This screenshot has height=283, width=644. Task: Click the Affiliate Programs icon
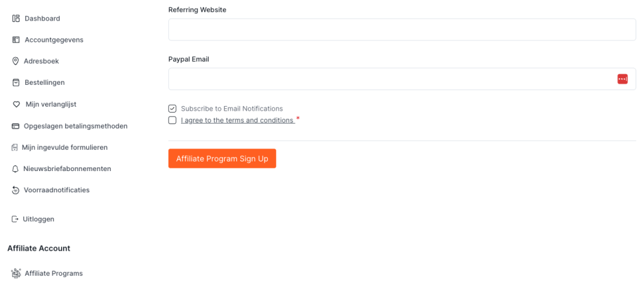(x=16, y=273)
